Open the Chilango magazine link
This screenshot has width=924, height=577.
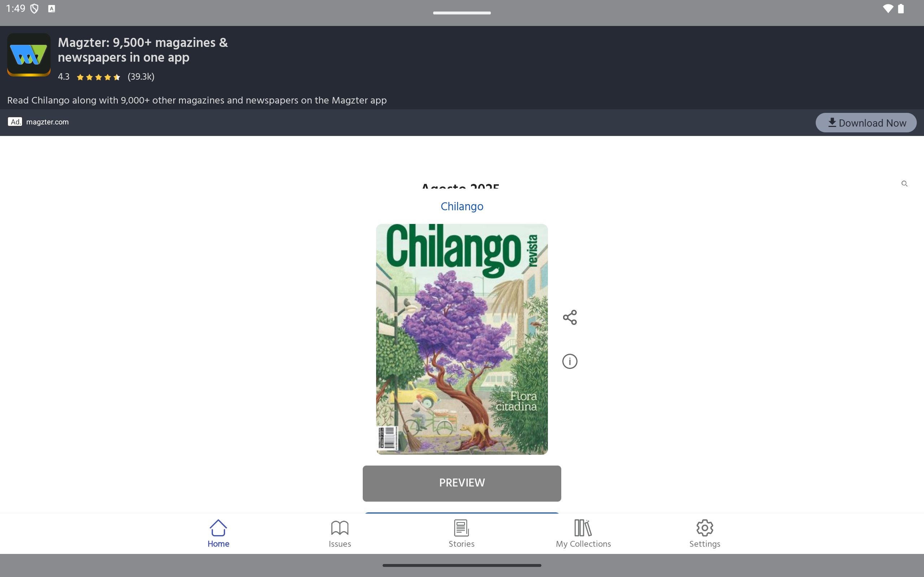pyautogui.click(x=462, y=206)
